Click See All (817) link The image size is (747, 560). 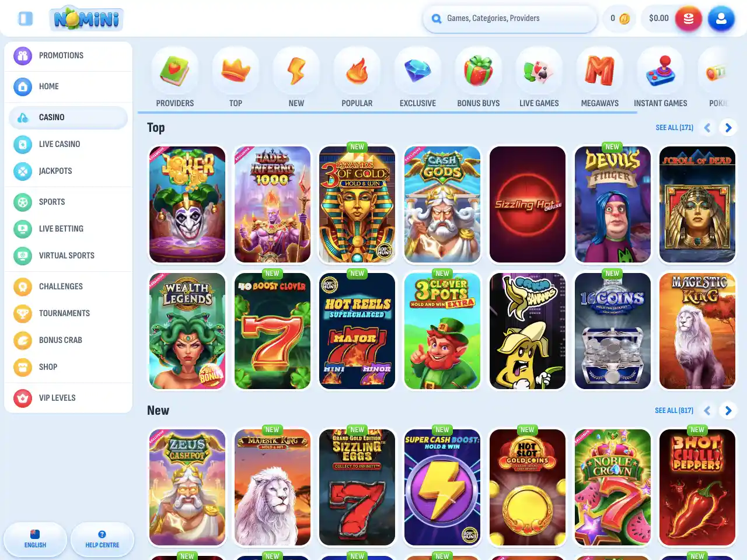674,411
